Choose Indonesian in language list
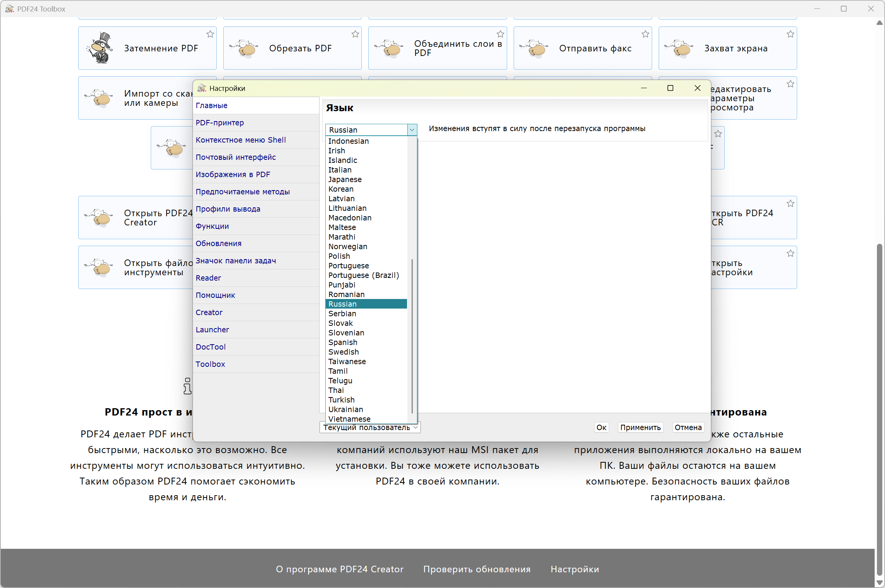Screen dimensions: 885x588 [366, 141]
